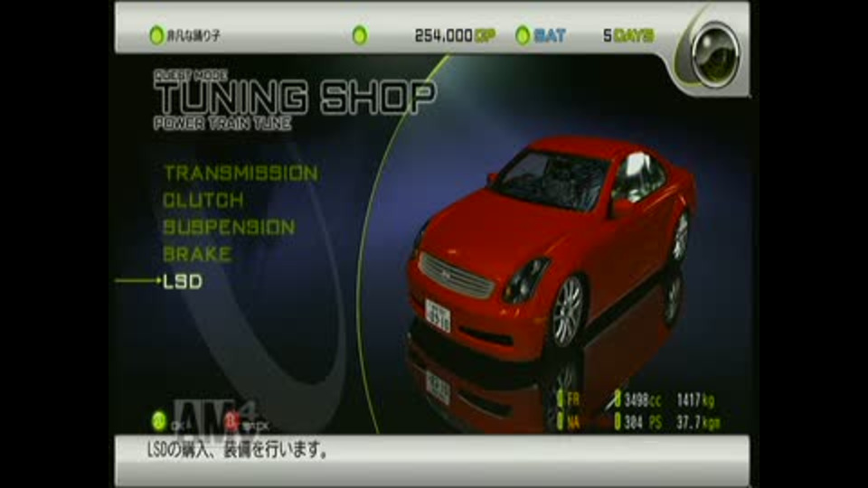The width and height of the screenshot is (868, 488).
Task: Select the TRANSMISSION menu option
Action: [241, 174]
